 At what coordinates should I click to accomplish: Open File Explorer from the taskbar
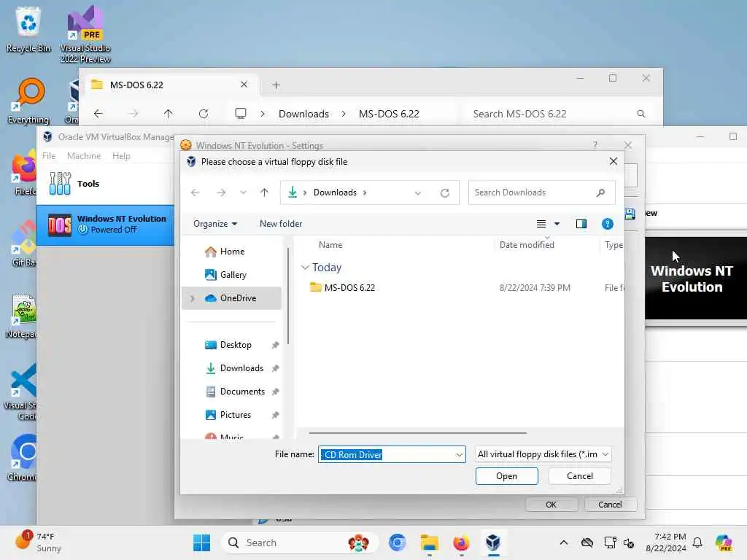429,542
